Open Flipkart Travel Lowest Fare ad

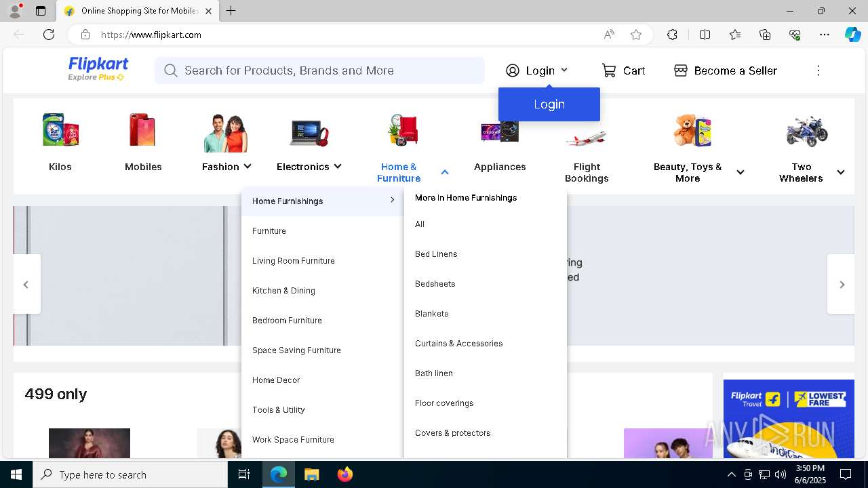[x=789, y=419]
